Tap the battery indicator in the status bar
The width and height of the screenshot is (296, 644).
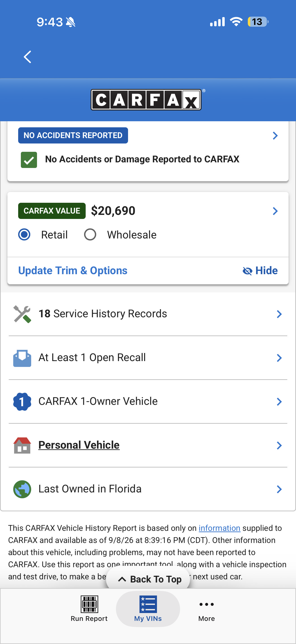point(258,22)
